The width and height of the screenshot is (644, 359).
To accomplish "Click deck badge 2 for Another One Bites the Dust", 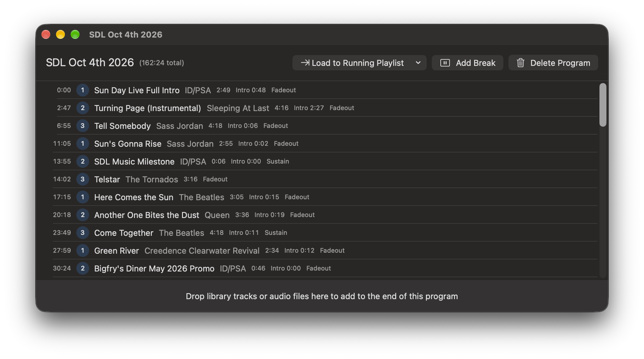I will click(x=83, y=215).
